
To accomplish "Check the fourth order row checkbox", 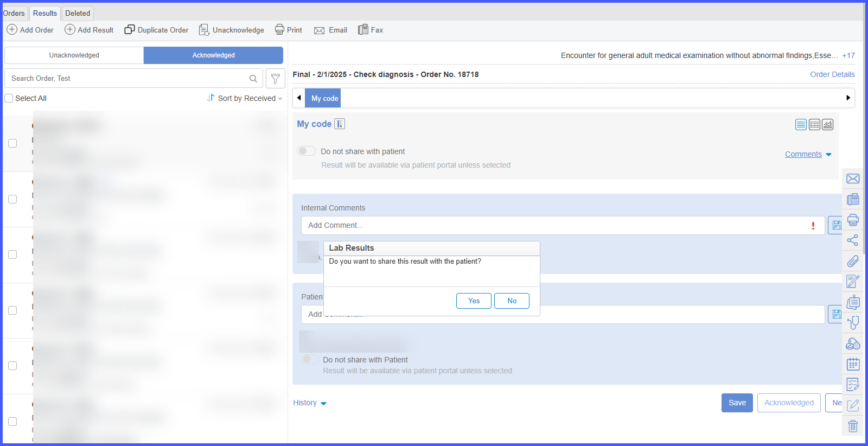I will (x=12, y=310).
